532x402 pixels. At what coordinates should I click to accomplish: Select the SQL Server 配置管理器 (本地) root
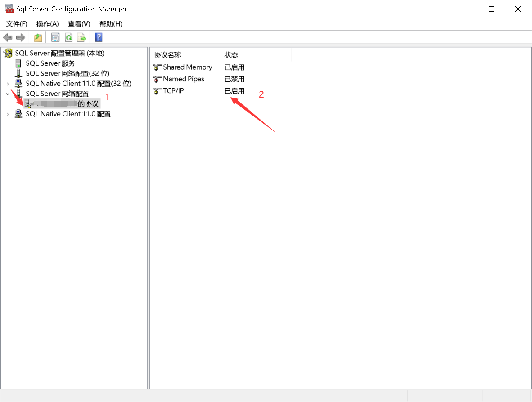click(x=60, y=53)
